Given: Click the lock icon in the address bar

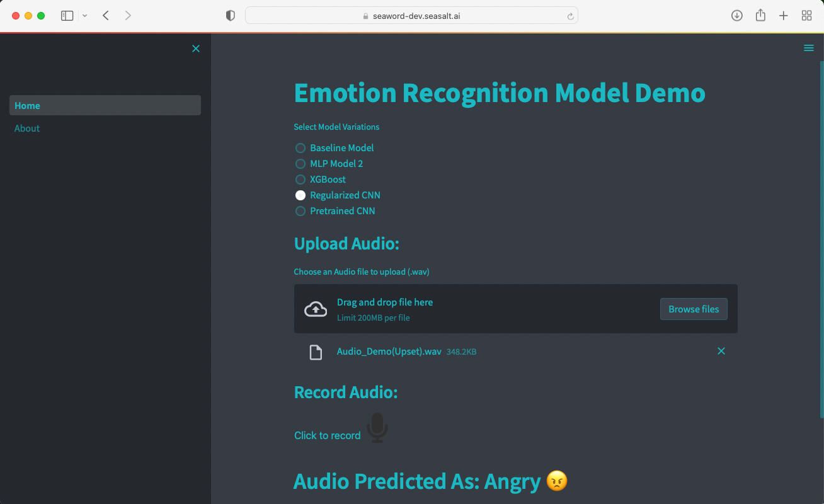Looking at the screenshot, I should [x=365, y=16].
